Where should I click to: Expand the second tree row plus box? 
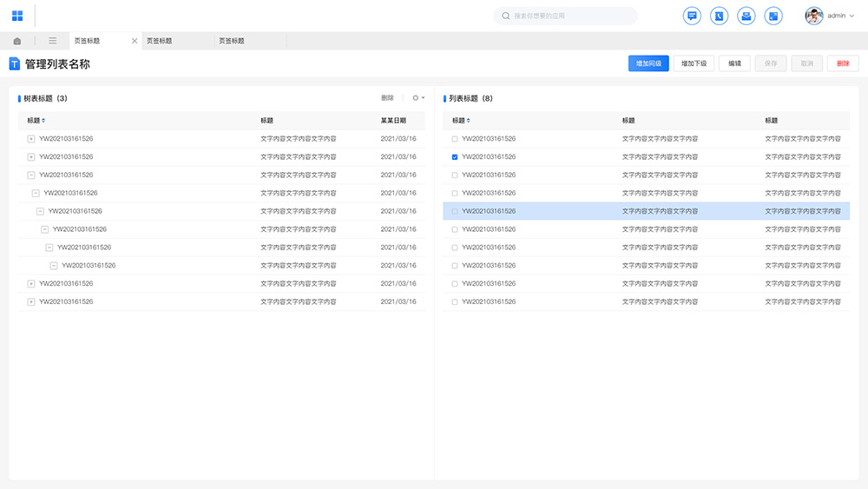pos(31,157)
